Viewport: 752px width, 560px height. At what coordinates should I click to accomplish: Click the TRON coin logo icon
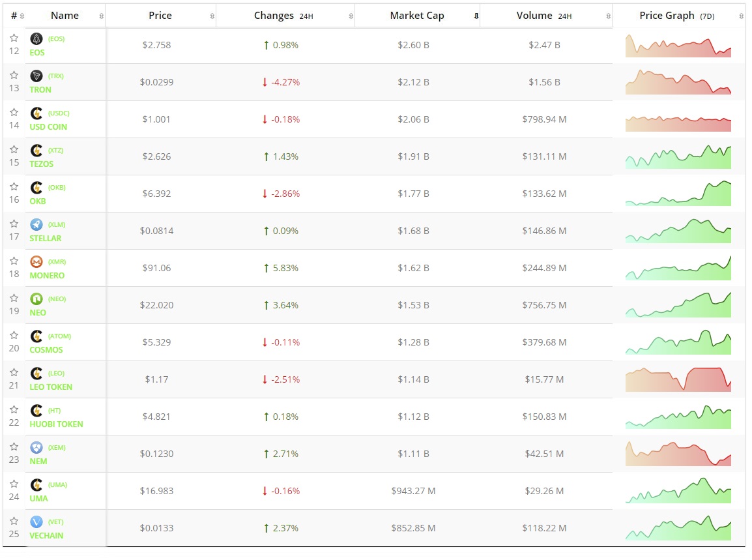[x=36, y=76]
